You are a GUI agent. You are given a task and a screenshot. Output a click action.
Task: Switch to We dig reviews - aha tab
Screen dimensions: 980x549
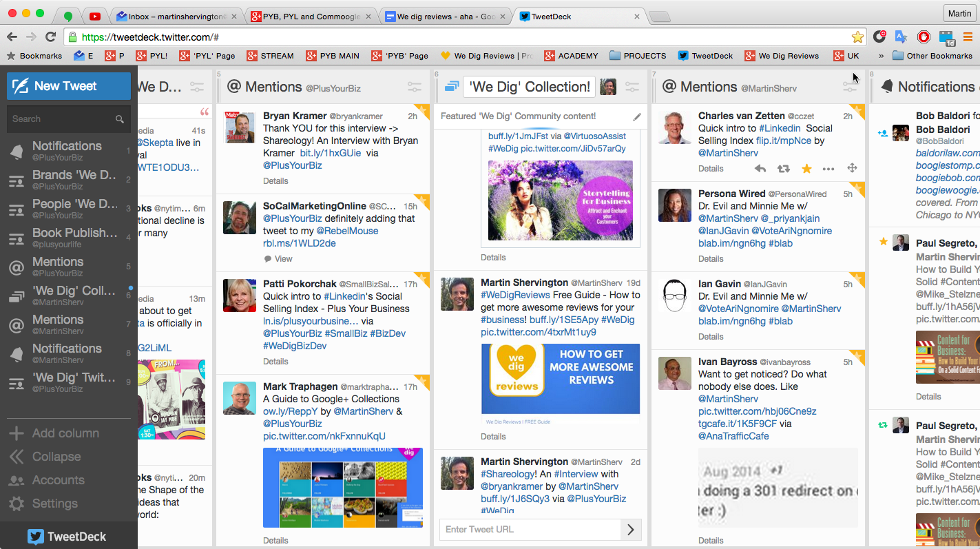446,16
